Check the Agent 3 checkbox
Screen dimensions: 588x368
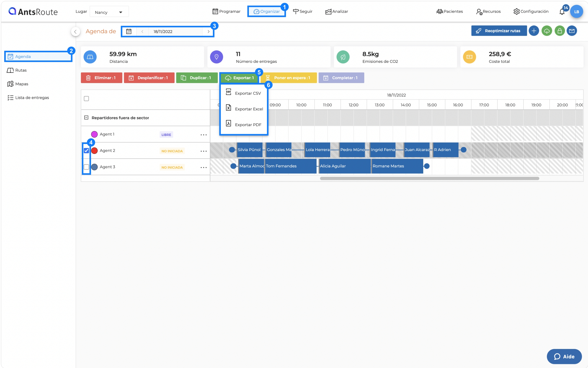(86, 167)
